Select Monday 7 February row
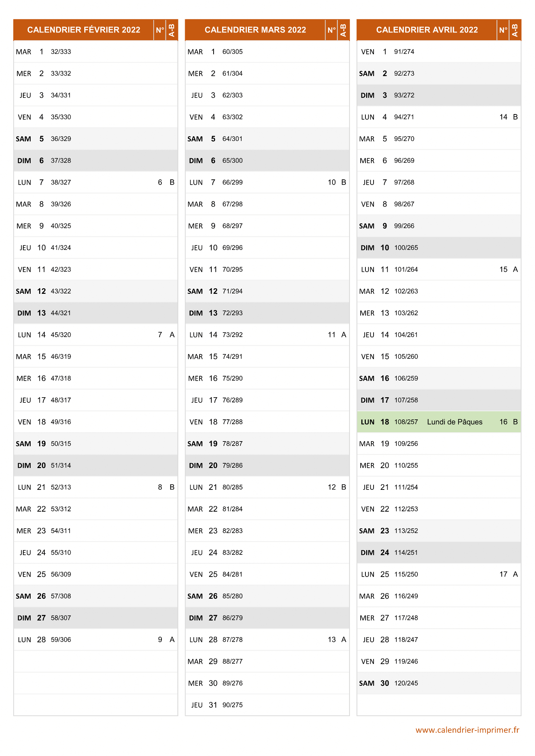 (96, 182)
